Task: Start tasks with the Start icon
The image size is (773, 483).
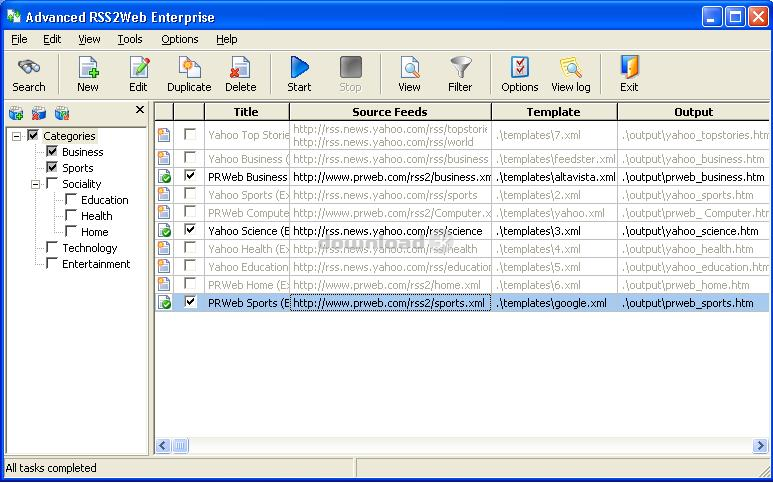Action: coord(299,68)
